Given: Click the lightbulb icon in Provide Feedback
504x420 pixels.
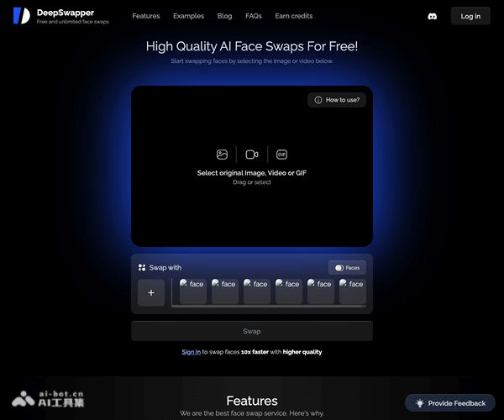Looking at the screenshot, I should (419, 403).
